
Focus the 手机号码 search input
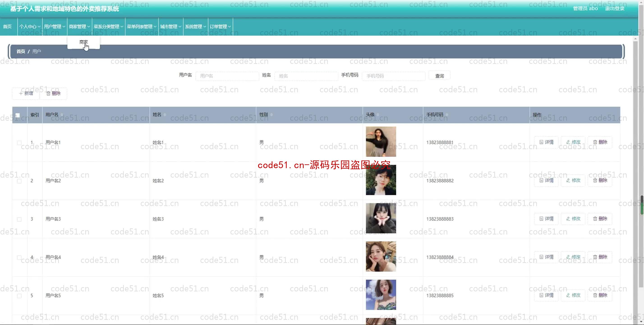[394, 76]
